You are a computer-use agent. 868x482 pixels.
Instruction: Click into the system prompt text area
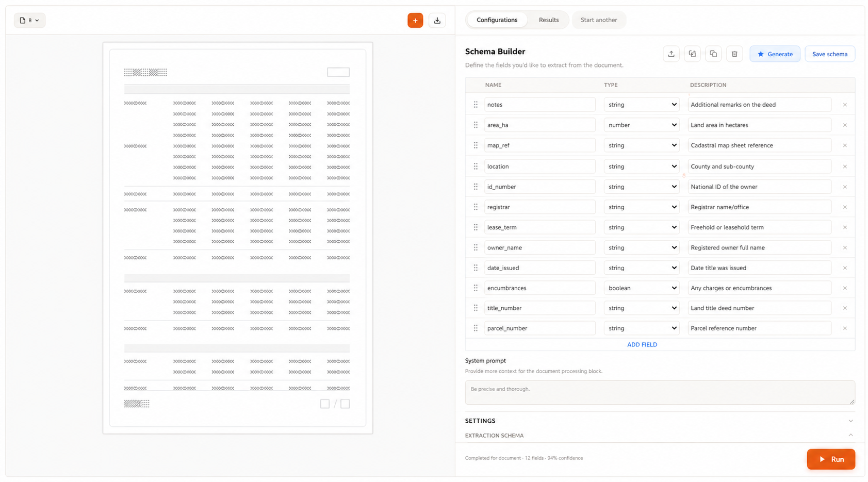coord(659,393)
